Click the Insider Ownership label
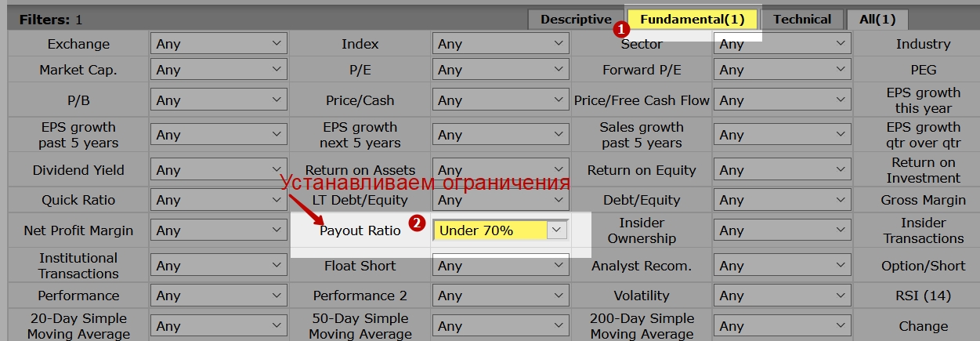This screenshot has height=341, width=980. (x=642, y=230)
